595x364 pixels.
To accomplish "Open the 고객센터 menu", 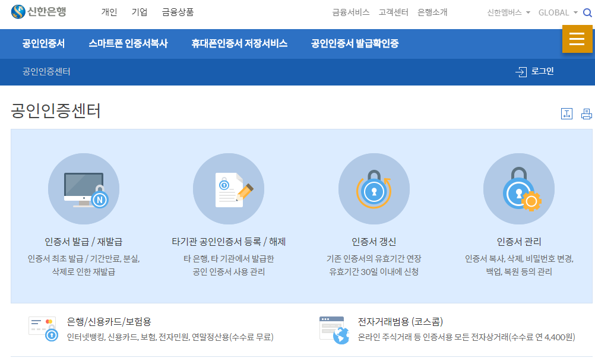I will tap(394, 12).
